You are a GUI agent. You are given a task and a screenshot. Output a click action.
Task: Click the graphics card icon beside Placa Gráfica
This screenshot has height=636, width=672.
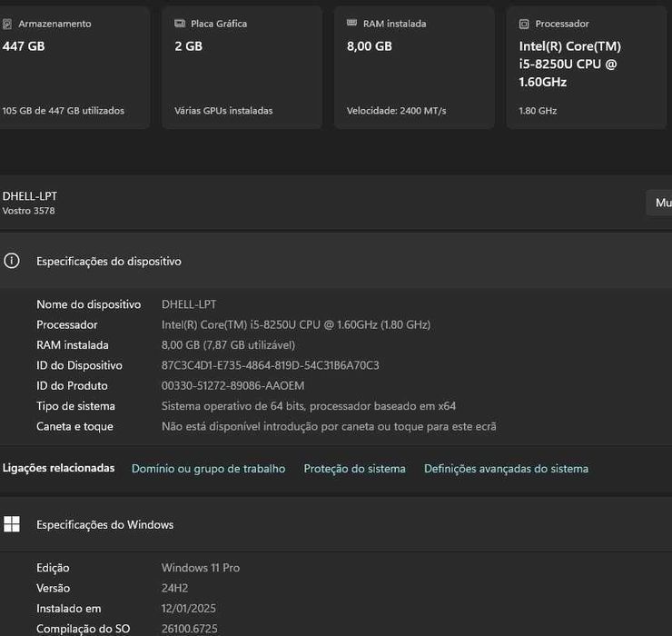180,23
